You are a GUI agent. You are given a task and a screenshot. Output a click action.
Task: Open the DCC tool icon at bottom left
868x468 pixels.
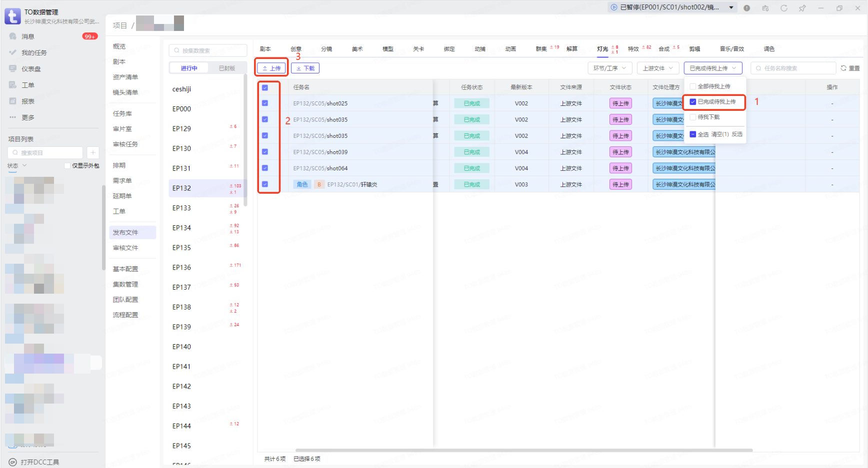(x=13, y=462)
